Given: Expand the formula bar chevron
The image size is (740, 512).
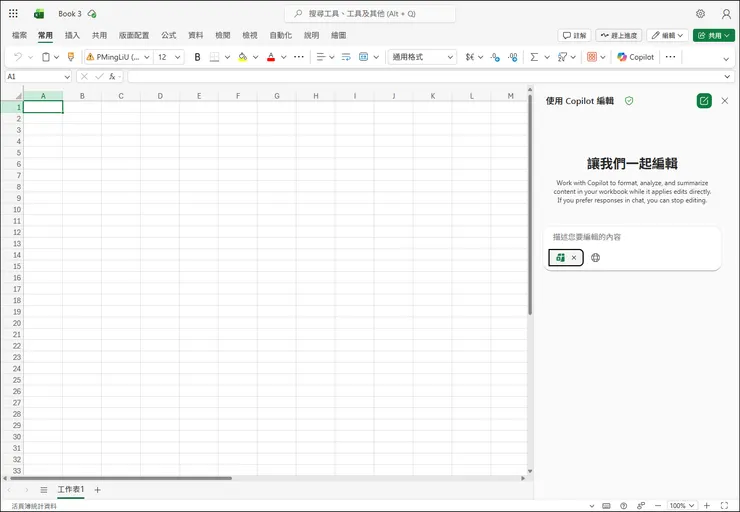Looking at the screenshot, I should pos(727,76).
